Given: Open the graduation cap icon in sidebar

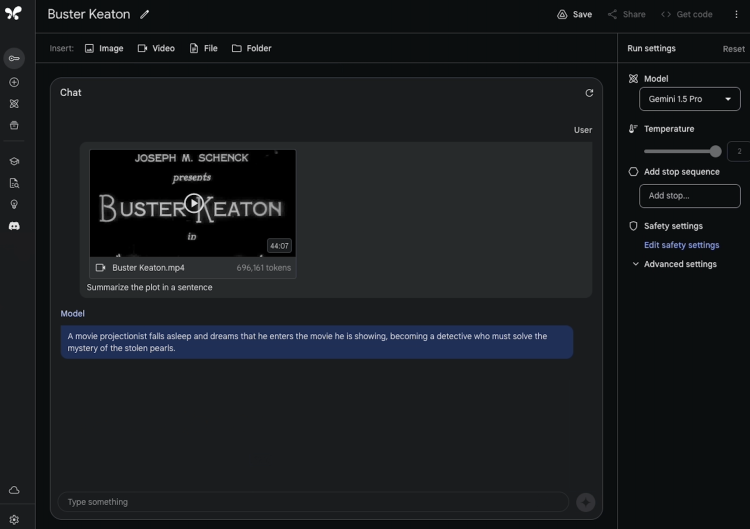Looking at the screenshot, I should tap(14, 161).
